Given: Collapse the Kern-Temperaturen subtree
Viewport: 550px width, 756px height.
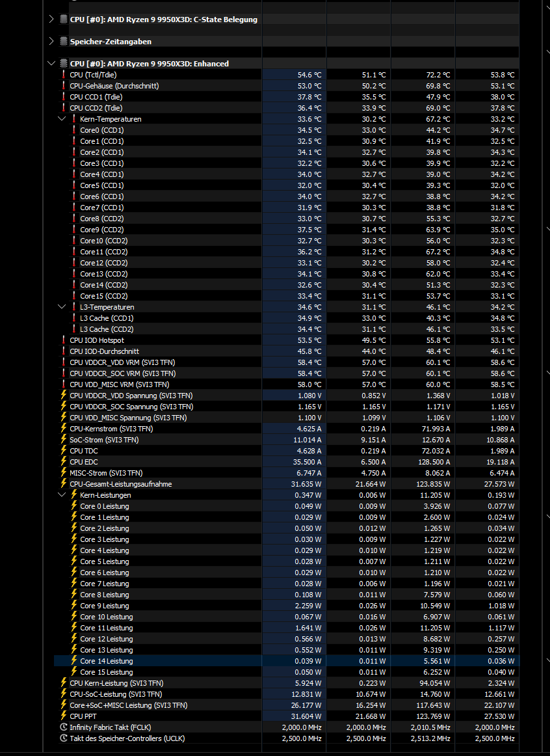Looking at the screenshot, I should coord(62,118).
